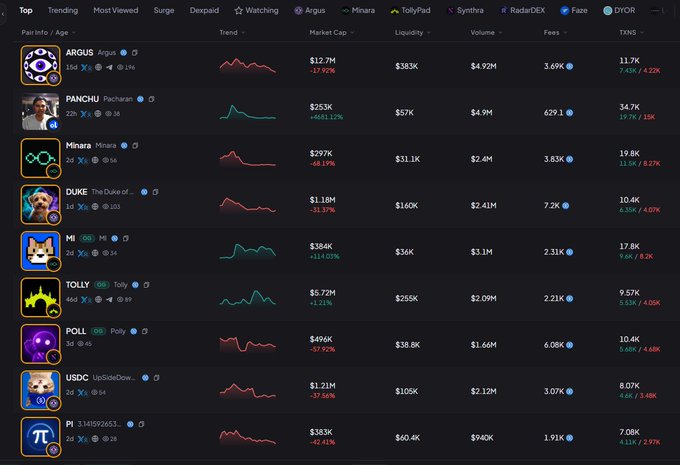Open the PANCHU token name link
Image resolution: width=680 pixels, height=465 pixels.
click(82, 99)
